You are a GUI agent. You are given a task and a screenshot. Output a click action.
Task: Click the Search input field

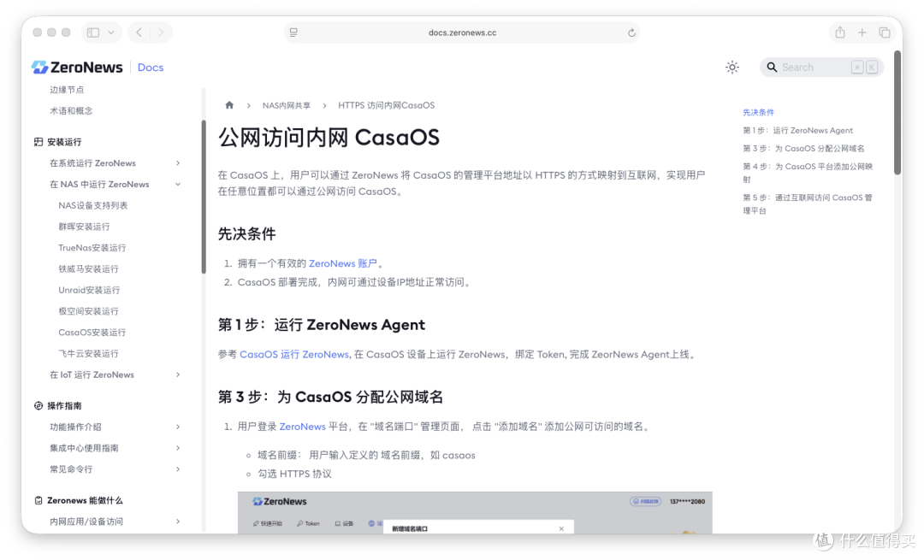click(x=821, y=68)
